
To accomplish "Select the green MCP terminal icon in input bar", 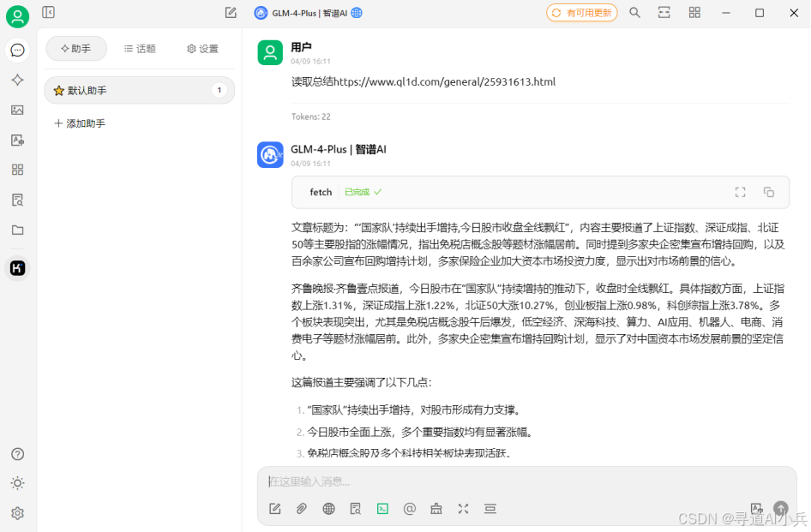I will coord(381,508).
